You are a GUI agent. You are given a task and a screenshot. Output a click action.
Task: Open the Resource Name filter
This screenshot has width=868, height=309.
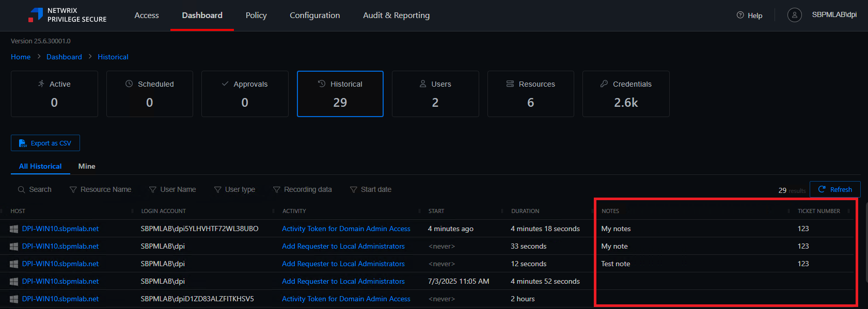(x=101, y=189)
